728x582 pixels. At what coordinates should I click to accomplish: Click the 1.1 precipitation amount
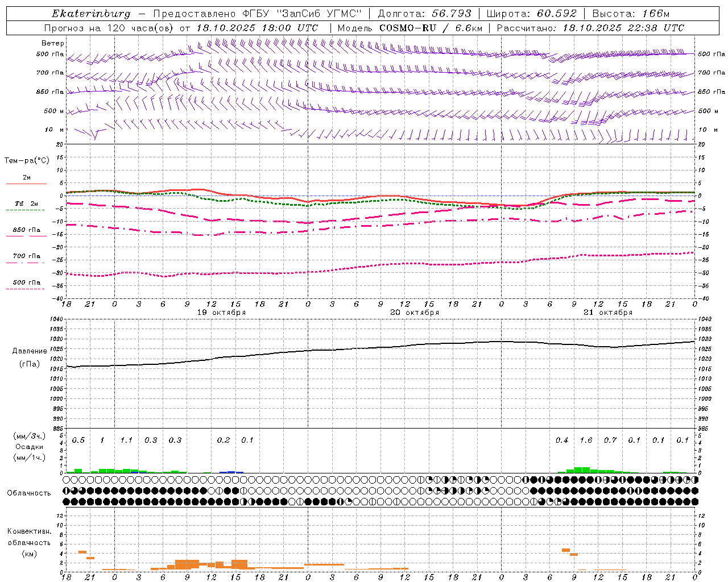pos(126,440)
